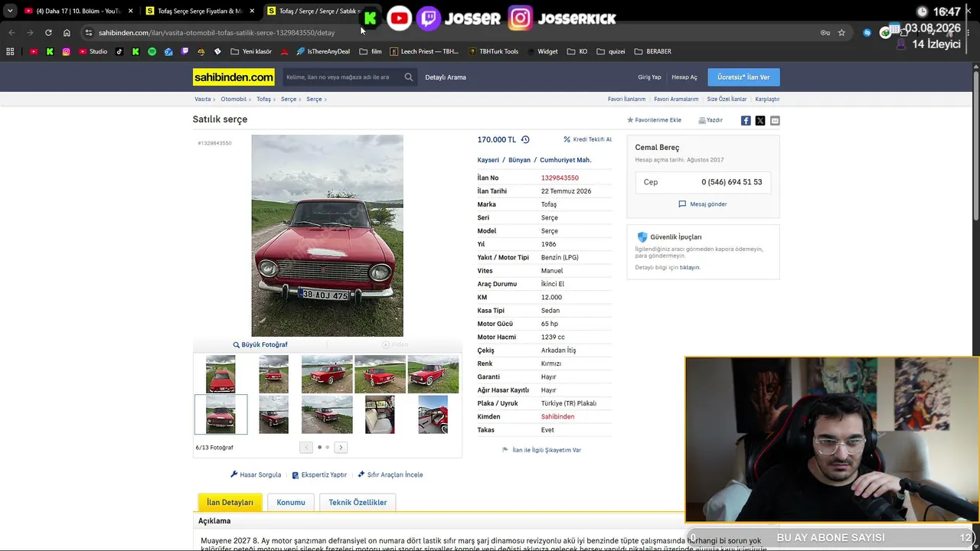This screenshot has height=551, width=980.
Task: Open the Leech Priest bookmark
Action: [x=424, y=51]
